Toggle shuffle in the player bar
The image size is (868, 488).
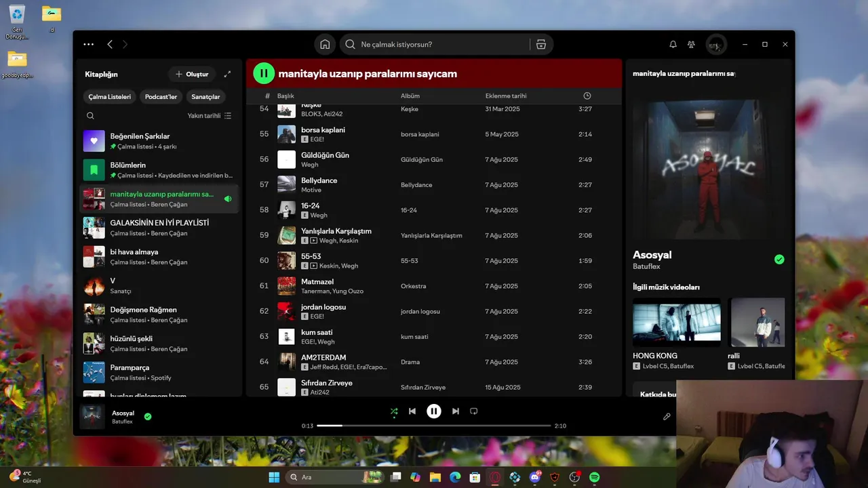[394, 411]
